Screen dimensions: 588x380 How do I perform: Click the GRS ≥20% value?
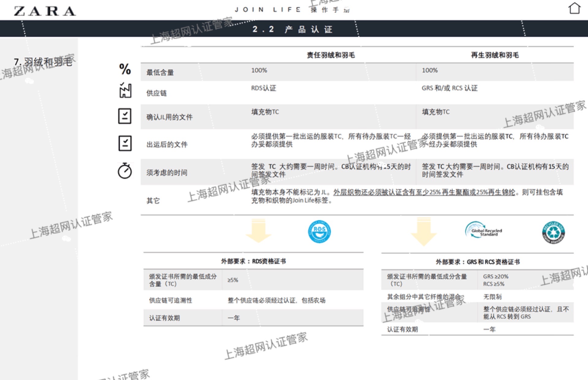click(x=496, y=276)
